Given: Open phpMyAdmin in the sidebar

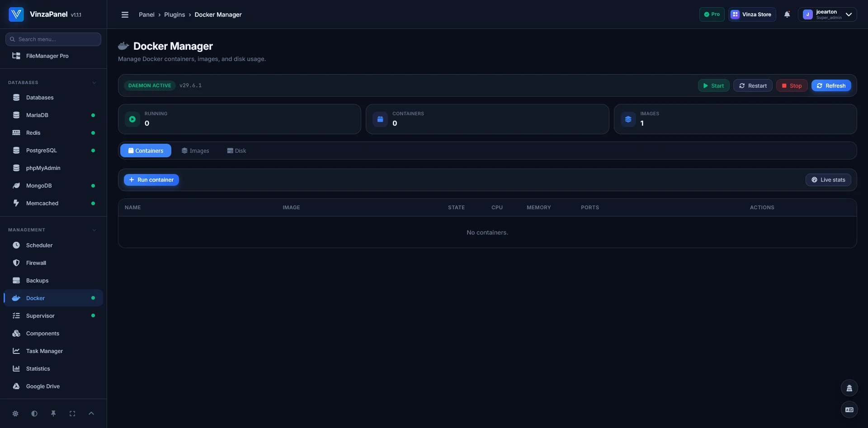Looking at the screenshot, I should 53,168.
